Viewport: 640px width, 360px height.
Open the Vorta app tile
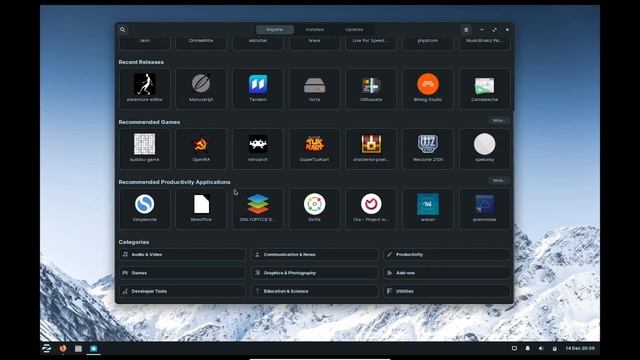(x=315, y=89)
